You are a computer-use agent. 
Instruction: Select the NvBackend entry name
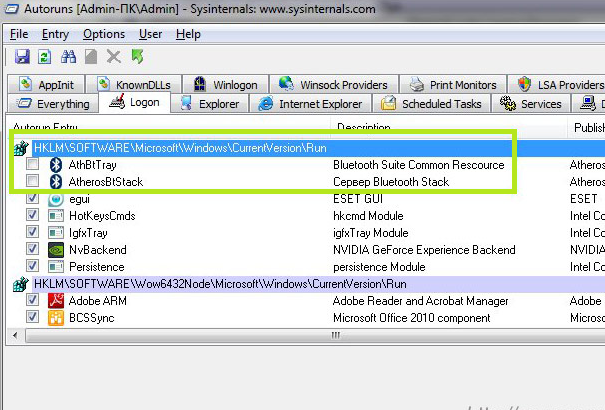[98, 250]
